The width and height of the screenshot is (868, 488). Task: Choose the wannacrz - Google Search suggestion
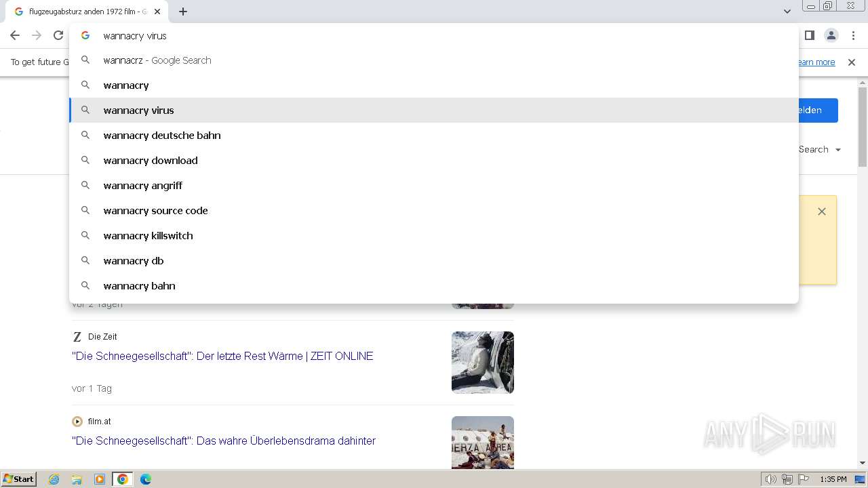point(434,60)
